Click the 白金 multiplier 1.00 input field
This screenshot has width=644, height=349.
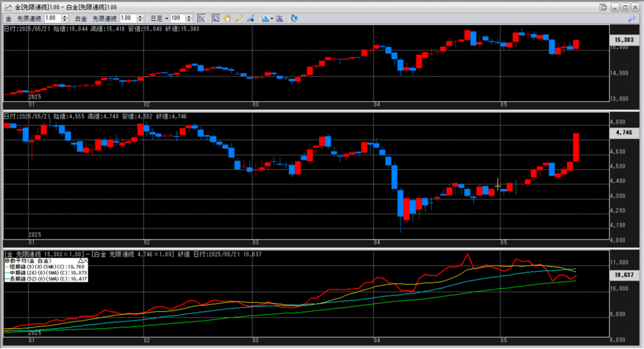(x=128, y=18)
